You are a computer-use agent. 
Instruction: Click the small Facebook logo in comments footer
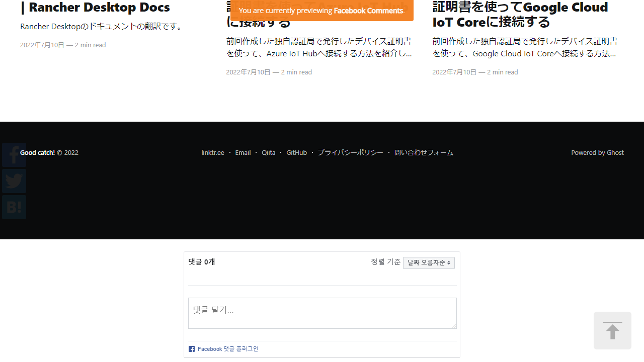coord(192,349)
